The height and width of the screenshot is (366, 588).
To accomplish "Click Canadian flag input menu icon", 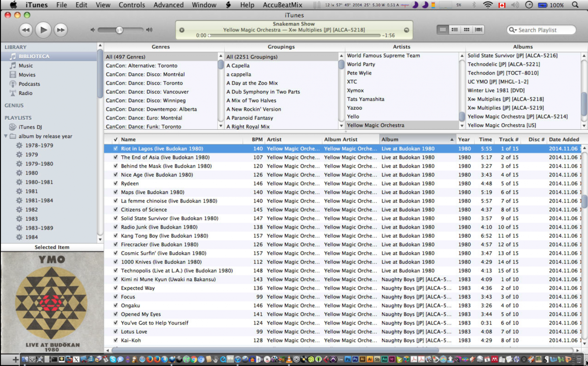I will (x=502, y=5).
